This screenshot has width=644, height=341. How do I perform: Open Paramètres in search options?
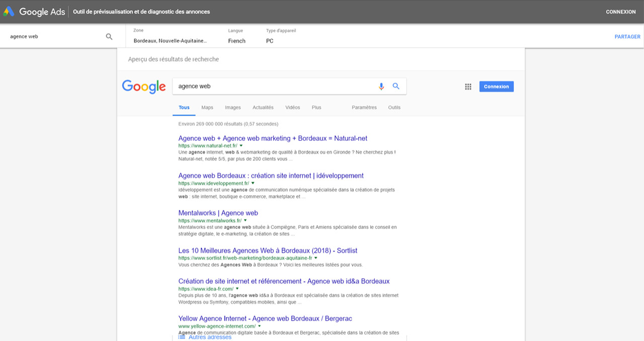coord(364,107)
